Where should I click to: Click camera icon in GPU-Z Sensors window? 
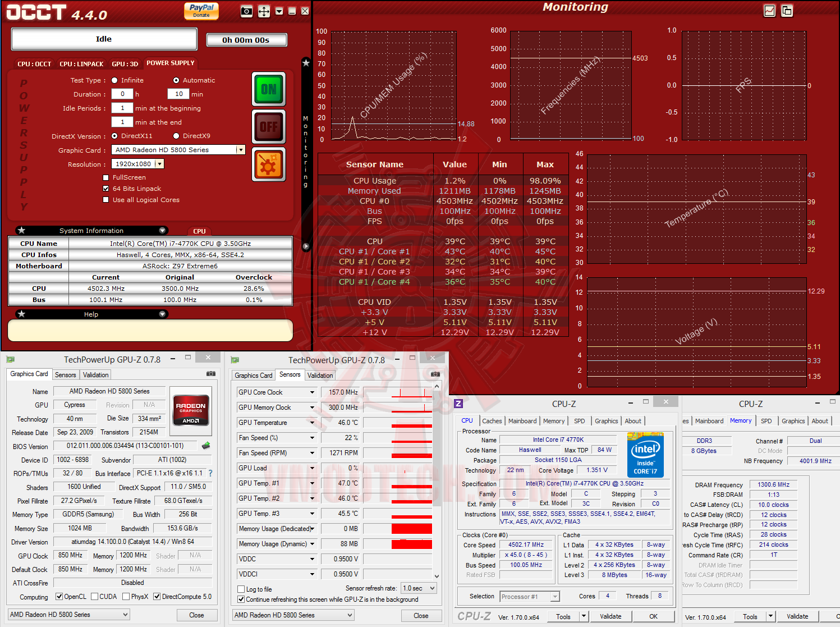pyautogui.click(x=435, y=374)
